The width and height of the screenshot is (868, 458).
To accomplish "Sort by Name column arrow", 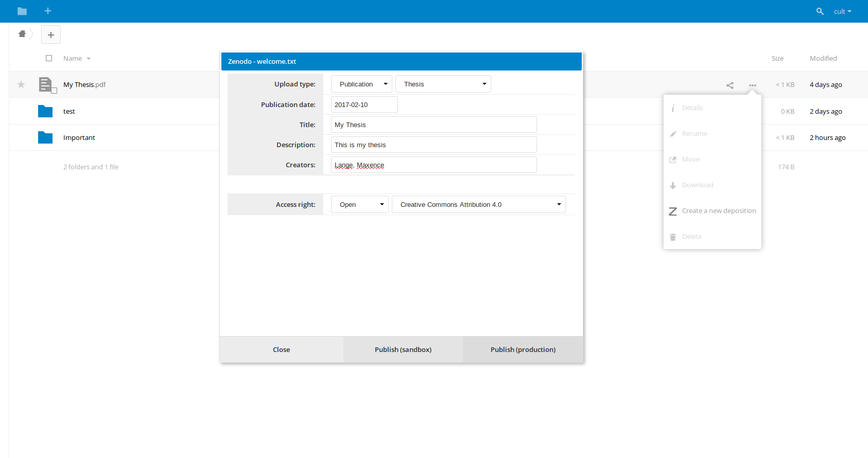I will pyautogui.click(x=89, y=59).
